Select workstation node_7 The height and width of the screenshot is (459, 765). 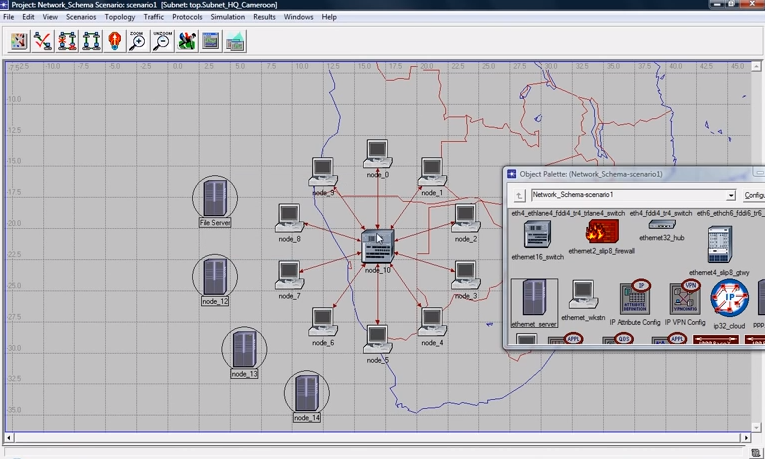(290, 275)
